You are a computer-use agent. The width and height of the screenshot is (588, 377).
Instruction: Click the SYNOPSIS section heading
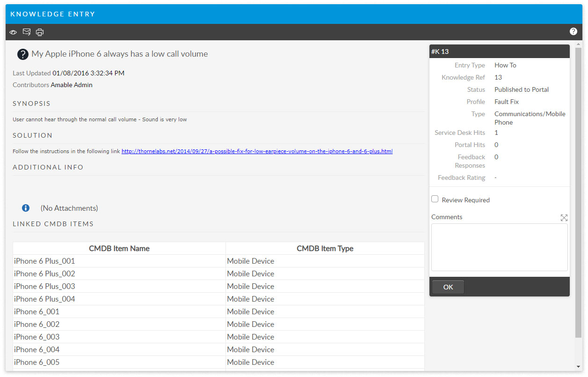point(31,103)
